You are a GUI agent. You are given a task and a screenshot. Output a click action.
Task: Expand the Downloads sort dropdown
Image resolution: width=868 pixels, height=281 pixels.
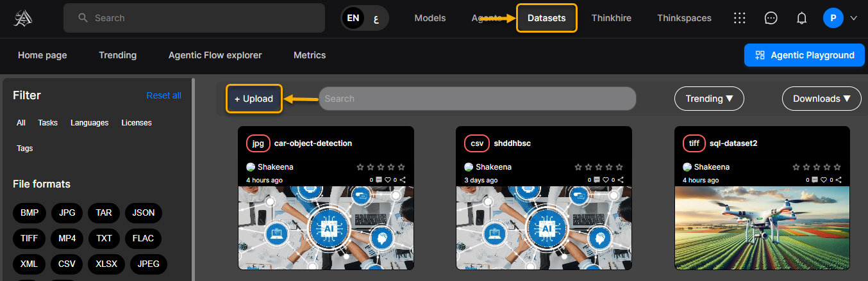click(x=821, y=99)
